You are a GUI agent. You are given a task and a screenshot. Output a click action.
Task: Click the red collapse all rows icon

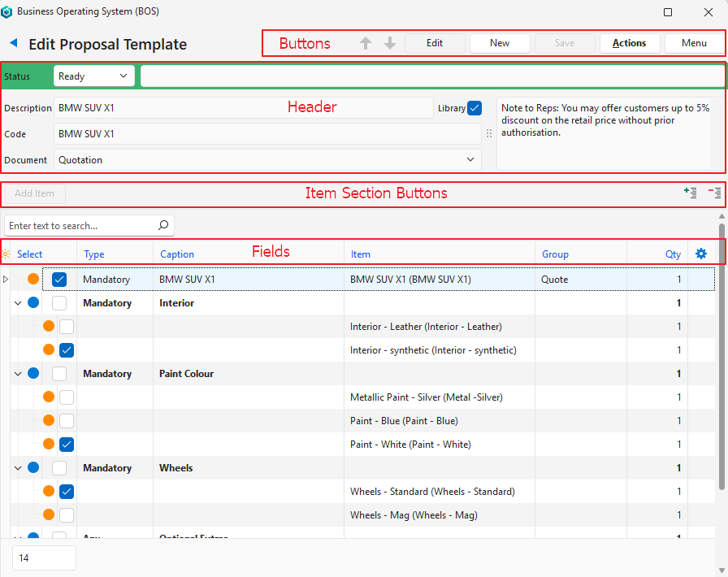[x=715, y=193]
